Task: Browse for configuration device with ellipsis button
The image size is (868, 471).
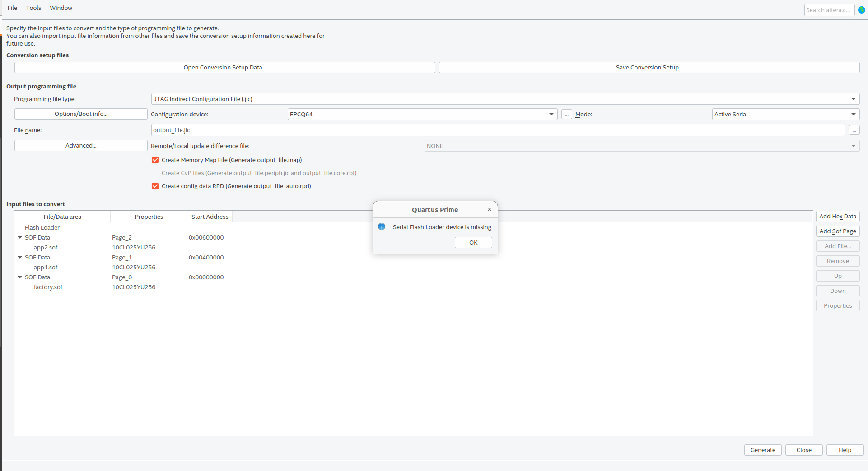Action: click(x=567, y=115)
